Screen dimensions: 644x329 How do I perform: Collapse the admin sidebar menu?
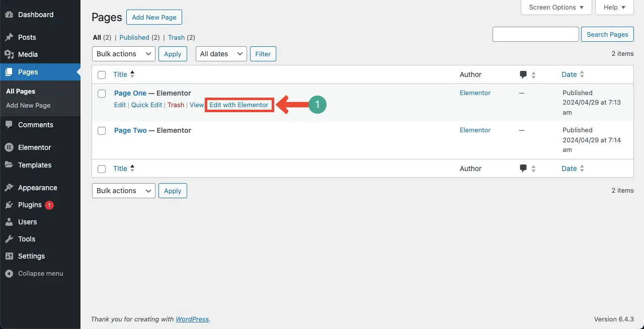coord(40,274)
